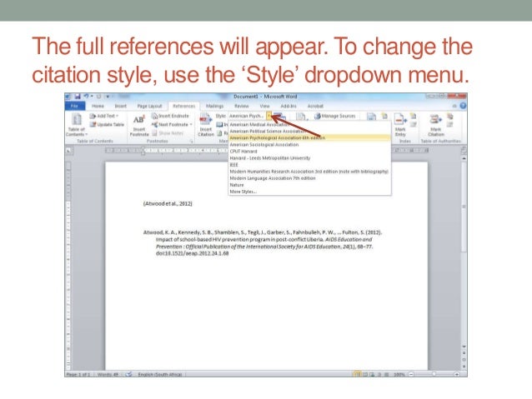Choose American Political Science Association style
The image size is (532, 399).
pyautogui.click(x=309, y=131)
